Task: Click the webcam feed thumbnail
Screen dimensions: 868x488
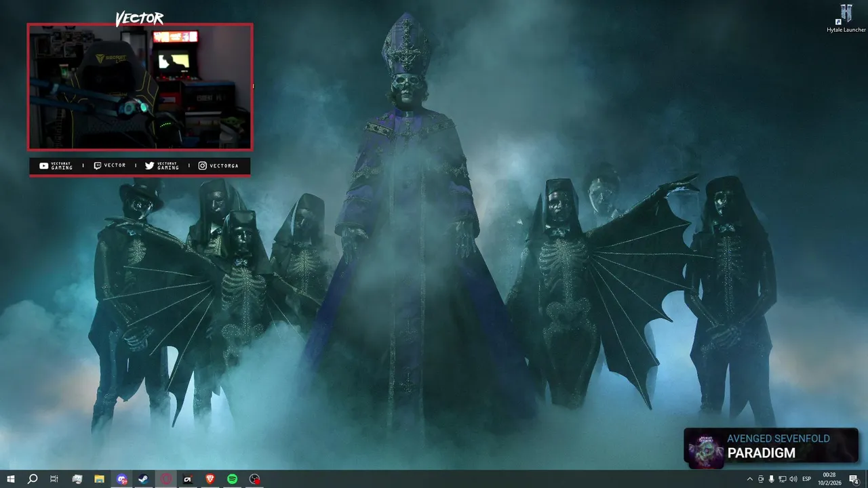Action: coord(140,87)
